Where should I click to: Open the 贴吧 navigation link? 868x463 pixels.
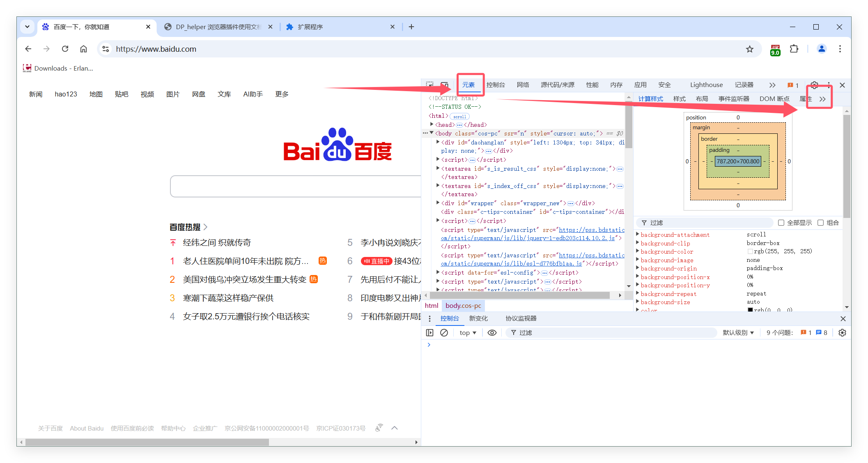(122, 94)
